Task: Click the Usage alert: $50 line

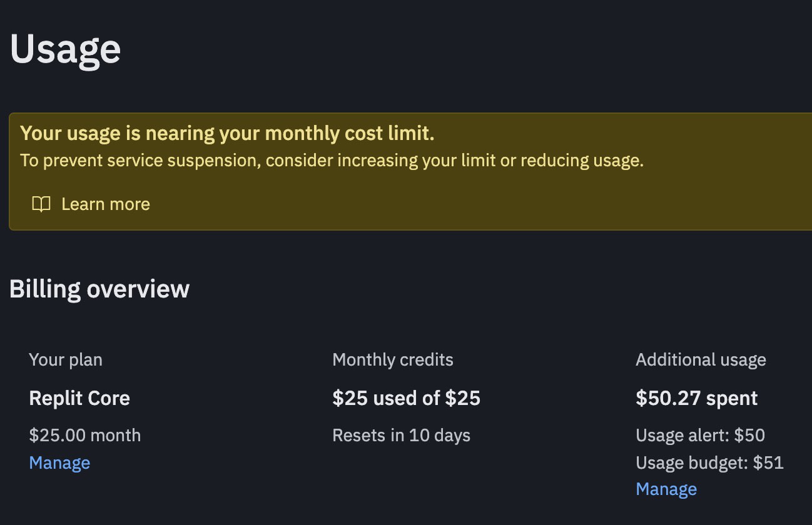Action: click(700, 435)
